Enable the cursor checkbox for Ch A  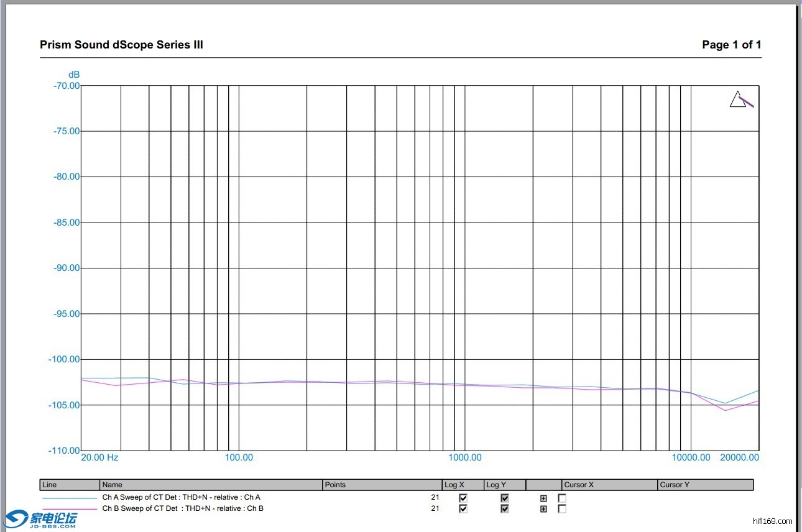562,498
